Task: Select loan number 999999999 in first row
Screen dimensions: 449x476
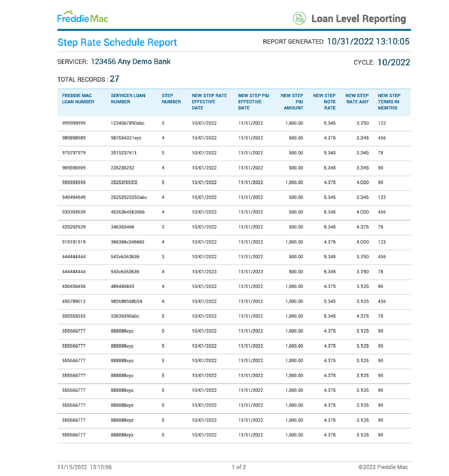Action: point(74,123)
